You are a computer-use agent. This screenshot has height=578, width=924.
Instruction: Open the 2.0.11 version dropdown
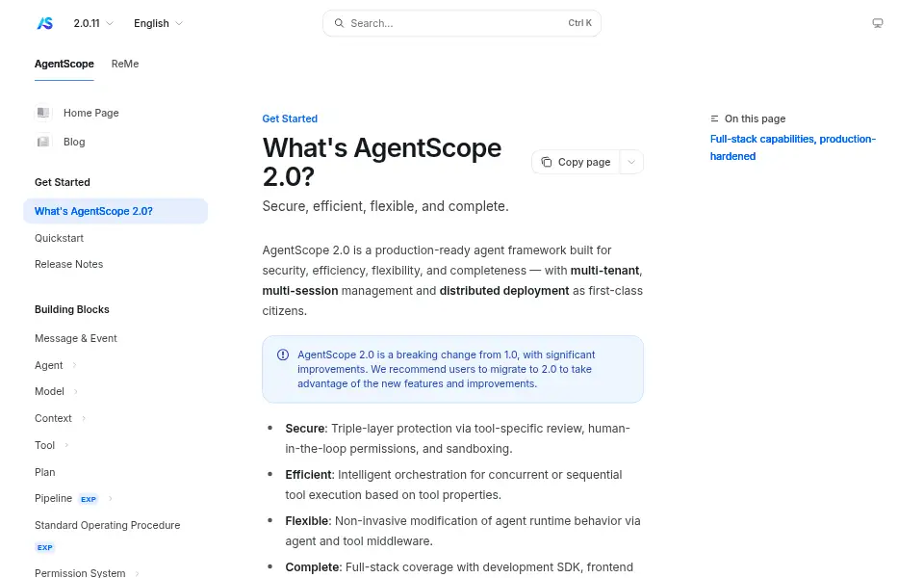(x=93, y=23)
